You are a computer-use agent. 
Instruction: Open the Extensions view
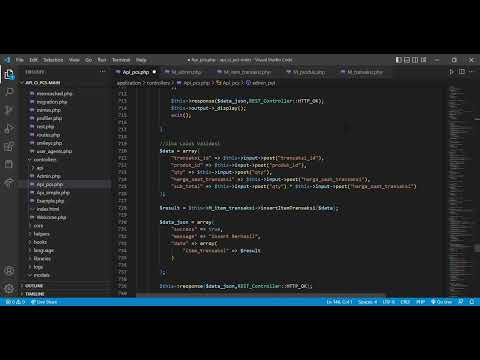pos(9,146)
